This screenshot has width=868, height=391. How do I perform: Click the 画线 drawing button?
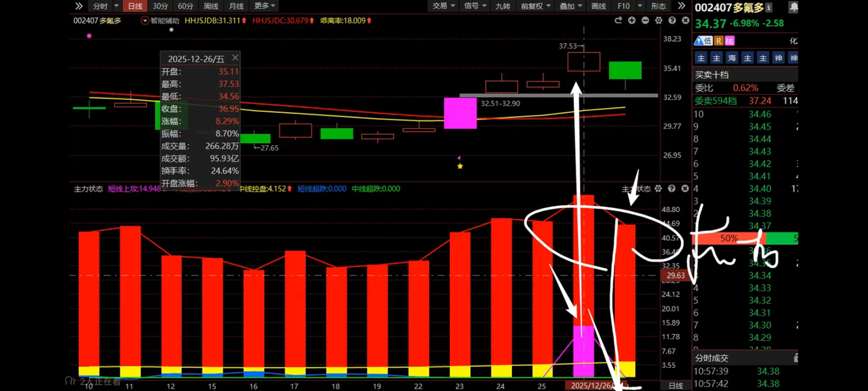599,6
